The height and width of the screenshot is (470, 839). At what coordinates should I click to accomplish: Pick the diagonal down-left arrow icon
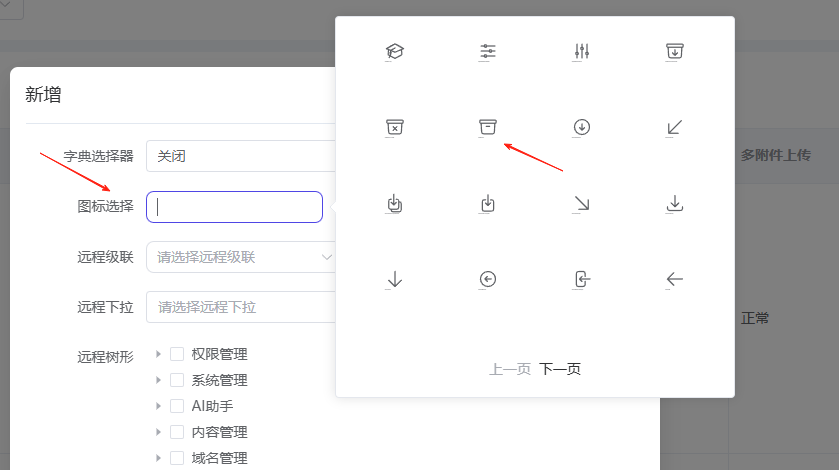tap(675, 127)
